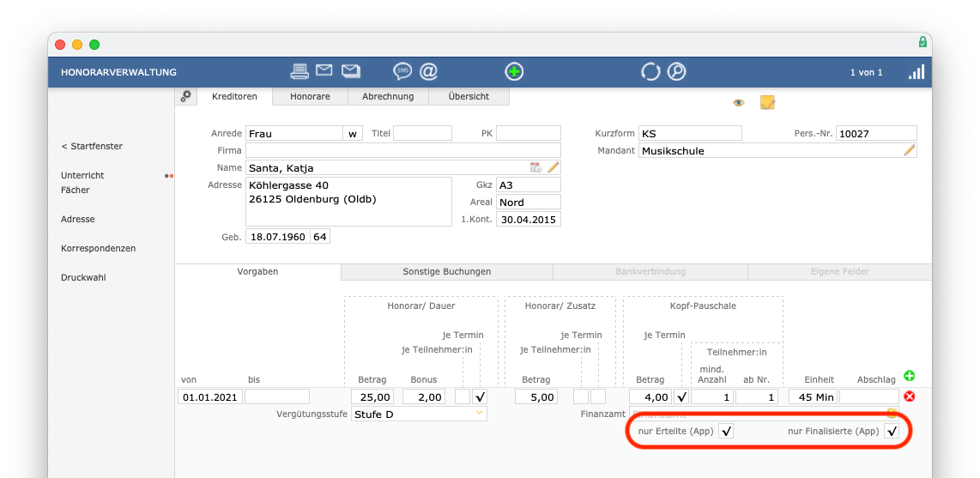Open Fächer in the sidebar
This screenshot has height=478, width=980.
pyautogui.click(x=75, y=190)
